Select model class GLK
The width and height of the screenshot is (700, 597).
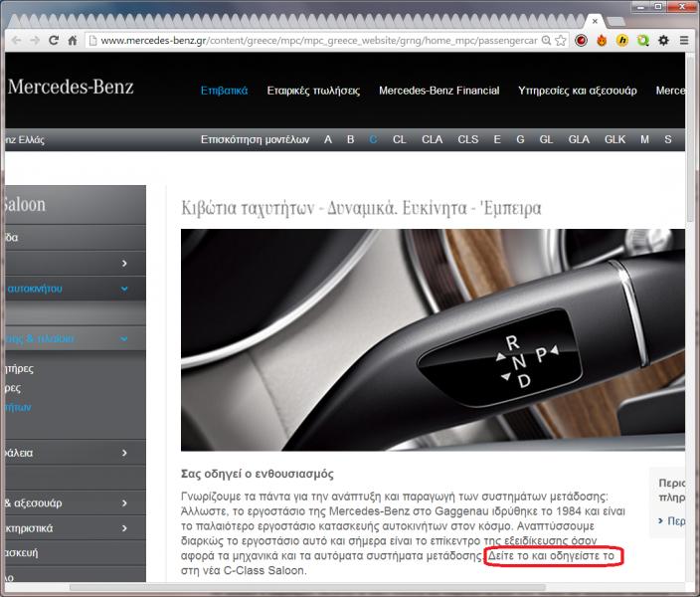pyautogui.click(x=614, y=139)
